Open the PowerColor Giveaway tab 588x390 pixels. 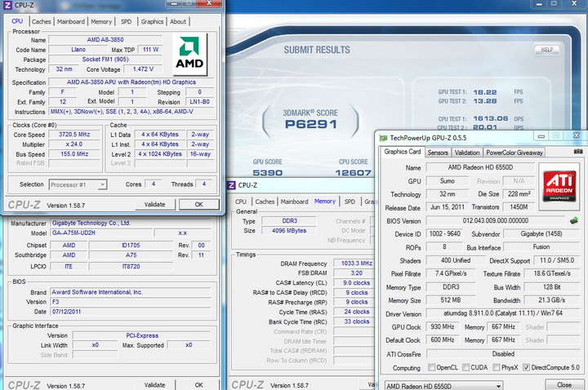(516, 152)
